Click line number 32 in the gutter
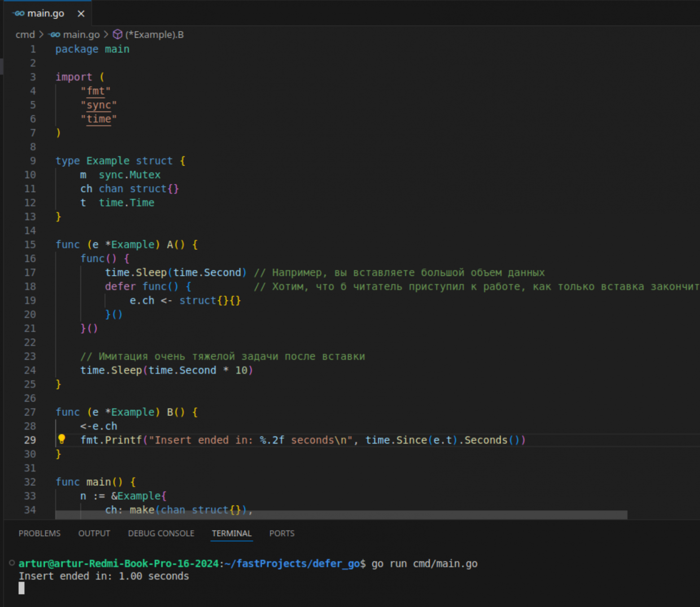700x607 pixels. point(30,482)
